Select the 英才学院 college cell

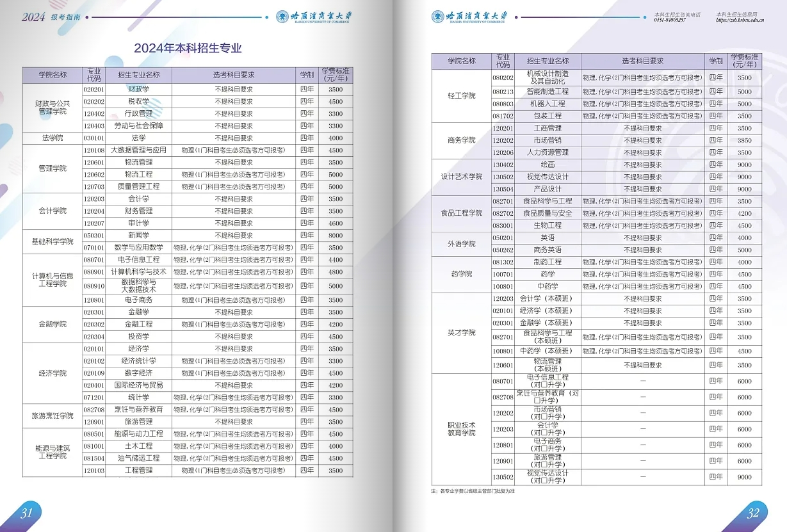point(462,333)
